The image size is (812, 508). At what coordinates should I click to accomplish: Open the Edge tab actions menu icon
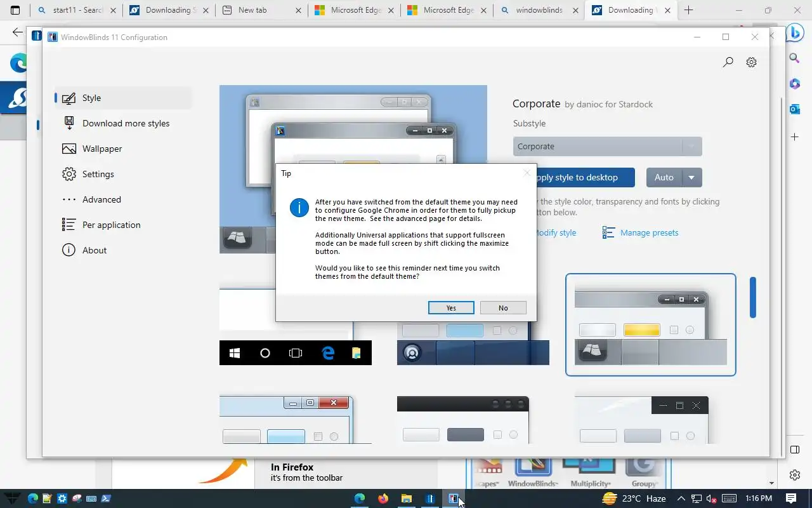[15, 10]
